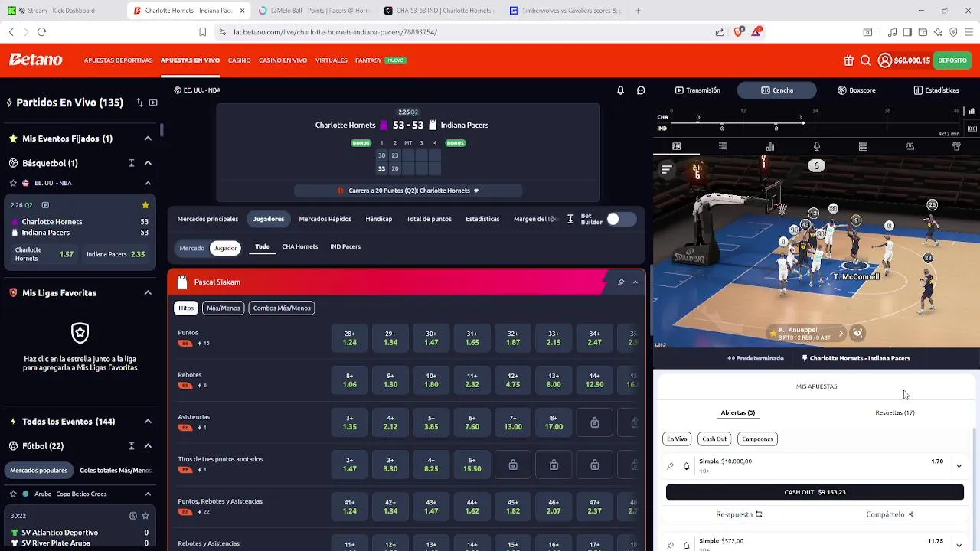This screenshot has width=980, height=551.
Task: Collapse Todos los Eventos (144) section
Action: [148, 422]
